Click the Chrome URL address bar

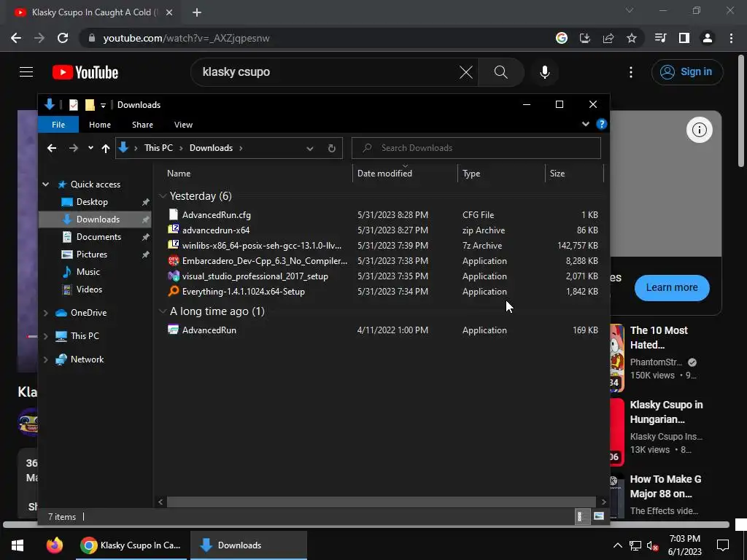click(314, 38)
